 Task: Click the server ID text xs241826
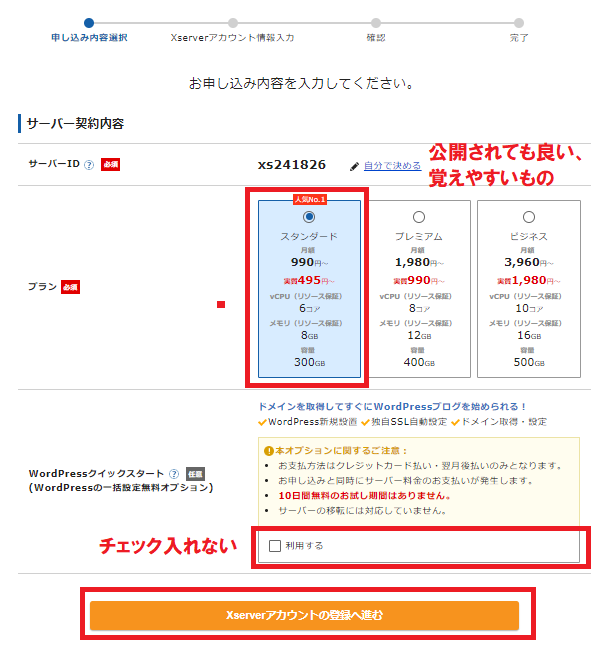[x=292, y=165]
